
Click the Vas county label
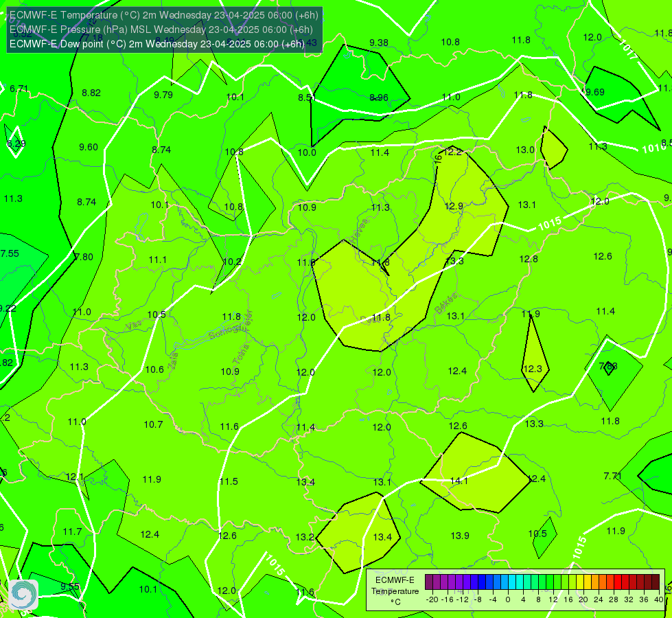click(x=134, y=326)
